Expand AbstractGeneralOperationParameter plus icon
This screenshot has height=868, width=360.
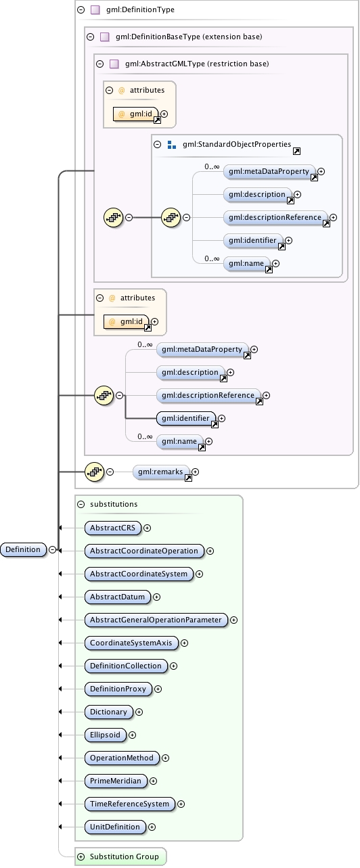pos(233,620)
